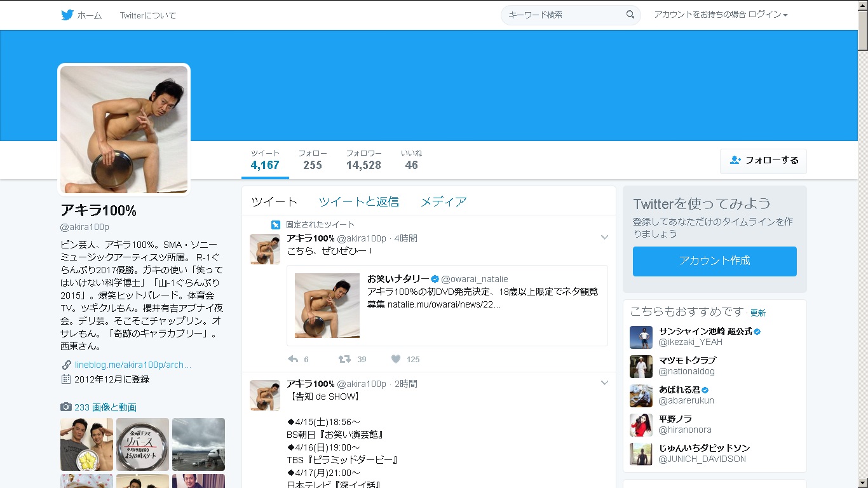Open media thumbnail of リバース drama plate
Image resolution: width=868 pixels, height=488 pixels.
[x=142, y=444]
